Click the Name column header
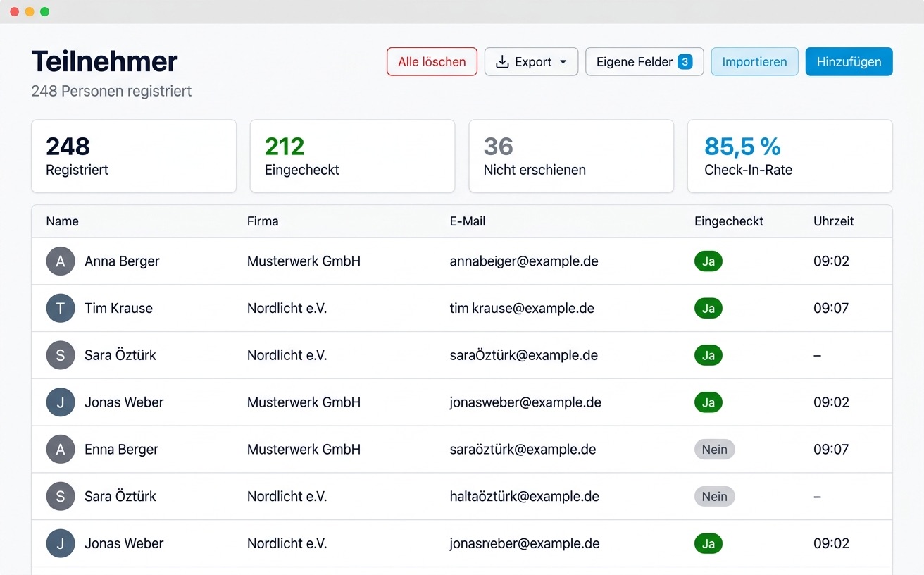The width and height of the screenshot is (924, 575). point(62,221)
